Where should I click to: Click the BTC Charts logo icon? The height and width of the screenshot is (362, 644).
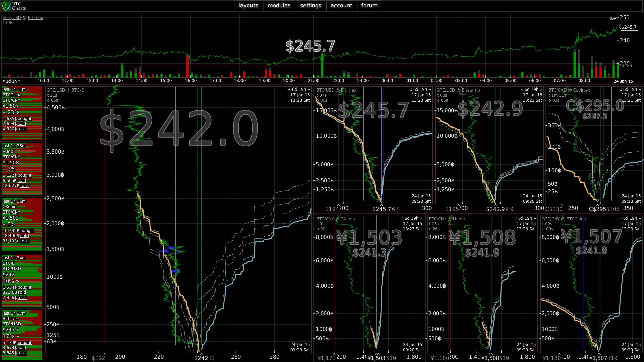6,6
